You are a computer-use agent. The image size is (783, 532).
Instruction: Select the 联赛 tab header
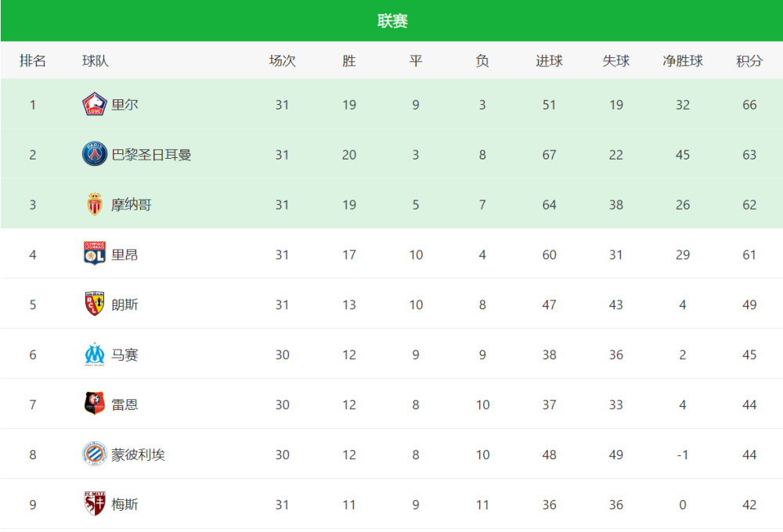pos(391,21)
